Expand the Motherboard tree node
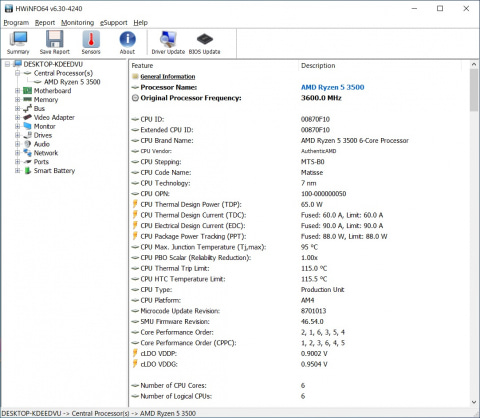 [17, 91]
